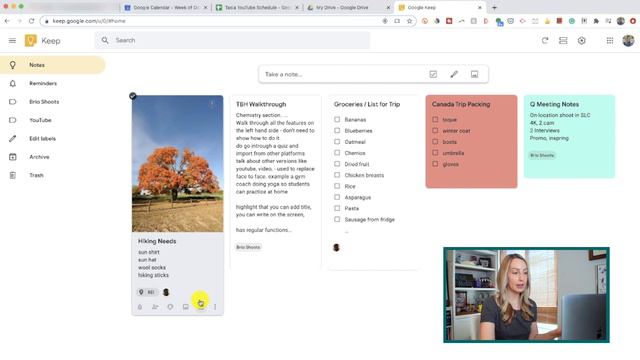Click the Brio Shoots tag on TBH Walkthrough
The width and height of the screenshot is (640, 360).
pyautogui.click(x=248, y=247)
